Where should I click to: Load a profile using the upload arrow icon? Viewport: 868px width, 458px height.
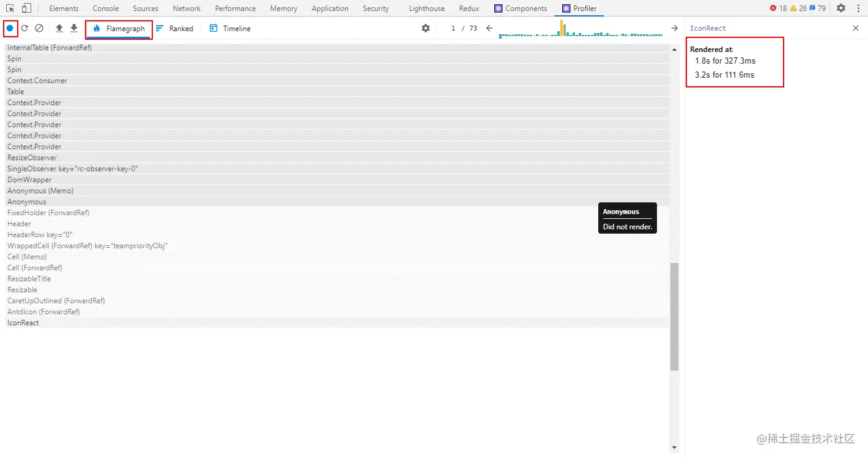[x=59, y=28]
